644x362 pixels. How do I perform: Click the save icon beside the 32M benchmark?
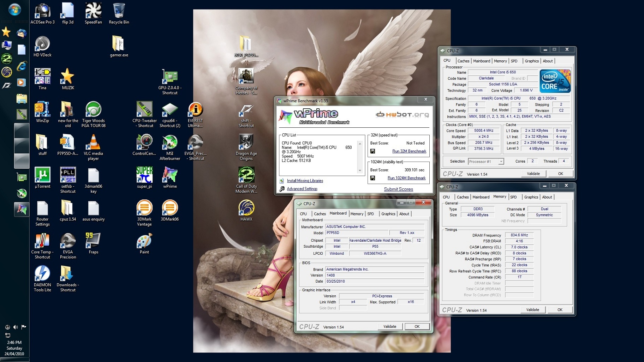tap(372, 151)
